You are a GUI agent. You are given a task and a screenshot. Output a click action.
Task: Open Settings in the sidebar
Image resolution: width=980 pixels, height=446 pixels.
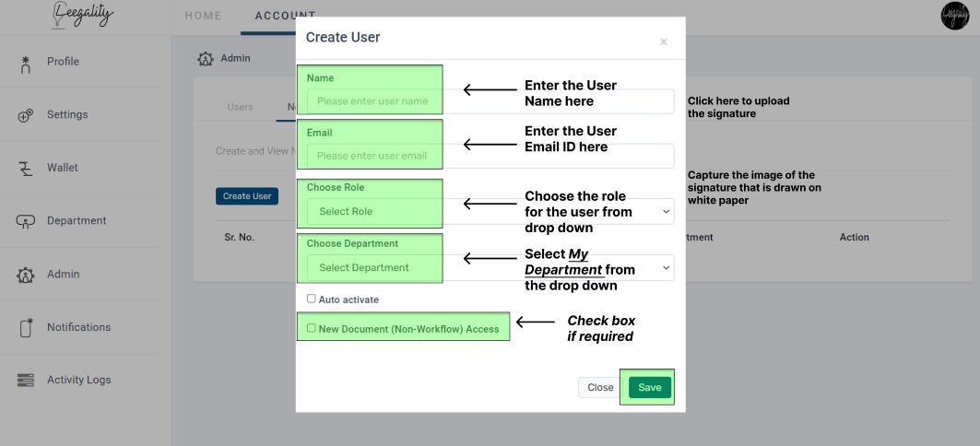pos(67,114)
